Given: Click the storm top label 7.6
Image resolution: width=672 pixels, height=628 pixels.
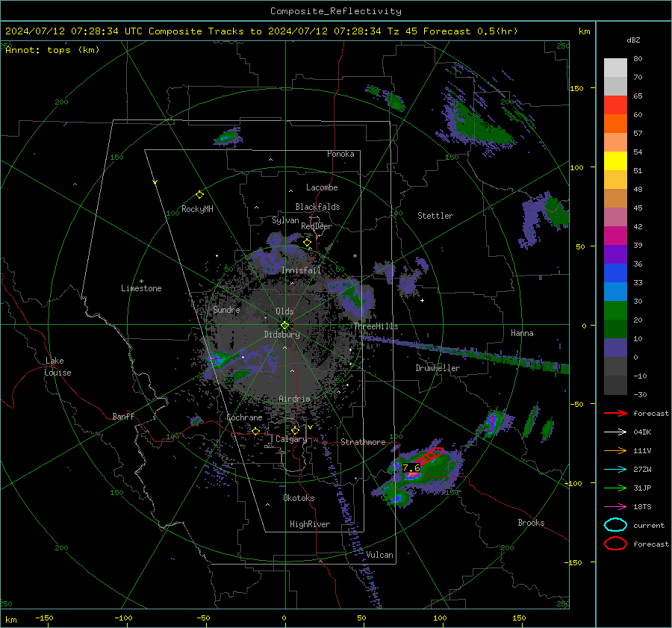Looking at the screenshot, I should [x=411, y=467].
